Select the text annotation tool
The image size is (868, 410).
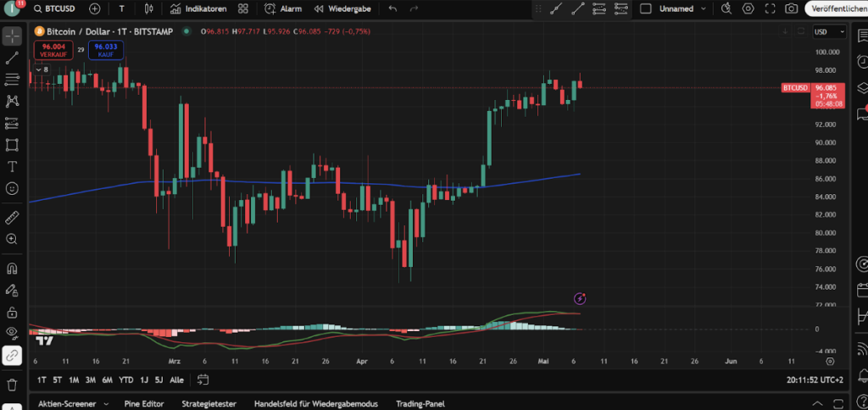pyautogui.click(x=12, y=167)
